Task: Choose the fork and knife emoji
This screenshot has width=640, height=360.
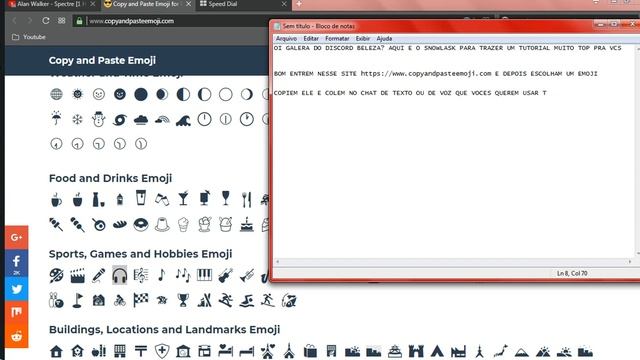Action: click(247, 199)
